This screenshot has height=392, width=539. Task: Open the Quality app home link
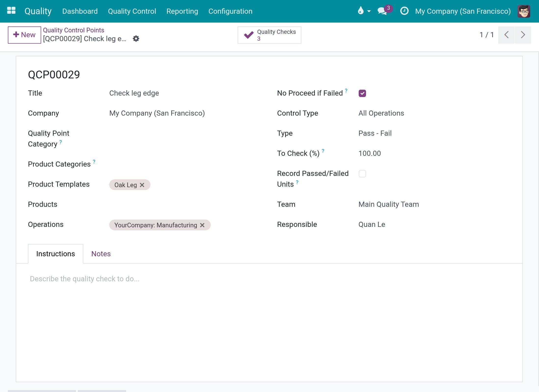coord(38,11)
